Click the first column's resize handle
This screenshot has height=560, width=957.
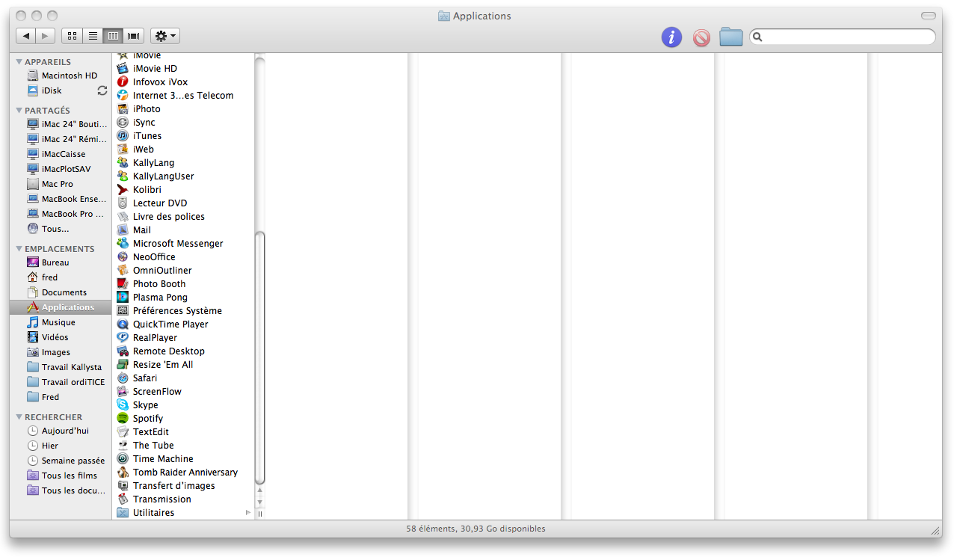point(260,514)
